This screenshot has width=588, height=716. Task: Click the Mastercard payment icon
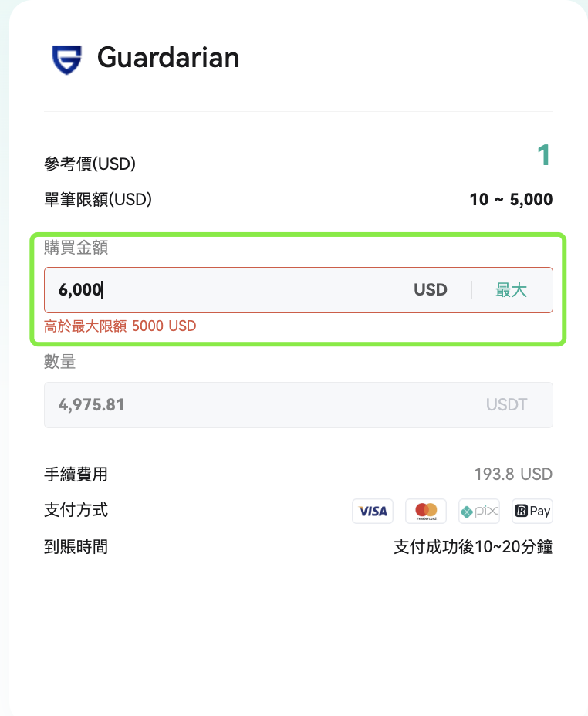tap(426, 511)
